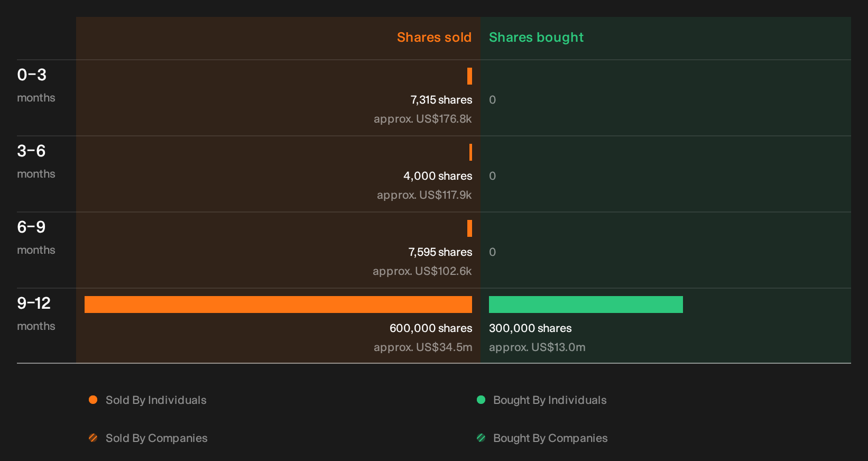Click the 300,000 shares value
The width and height of the screenshot is (868, 461).
530,328
